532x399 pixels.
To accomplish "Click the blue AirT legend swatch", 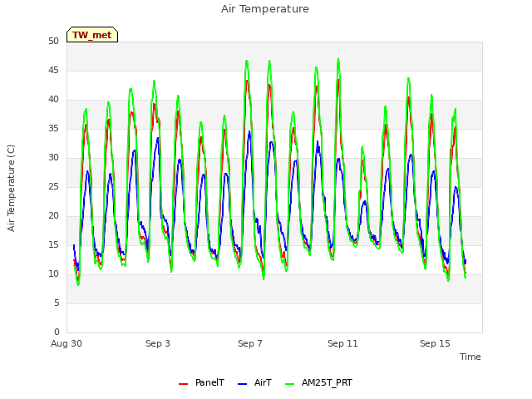I will click(242, 384).
